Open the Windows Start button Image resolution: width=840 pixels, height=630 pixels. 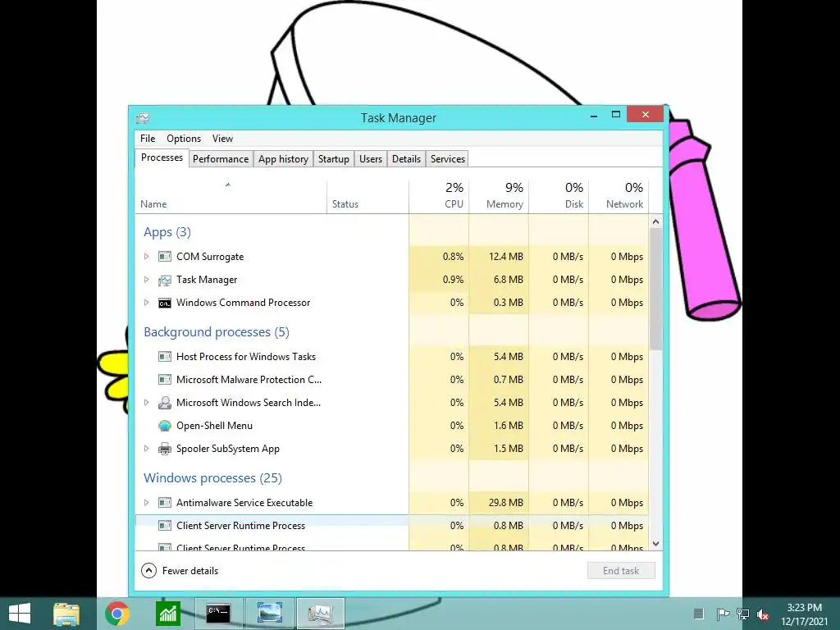(20, 614)
